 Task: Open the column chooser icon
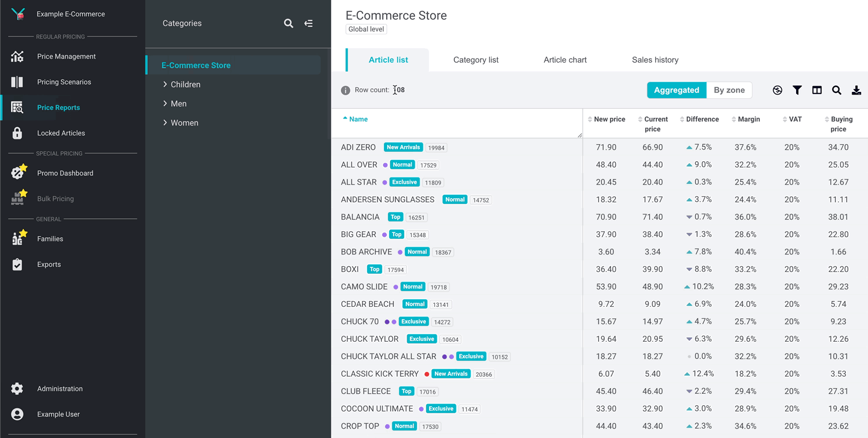(x=817, y=90)
